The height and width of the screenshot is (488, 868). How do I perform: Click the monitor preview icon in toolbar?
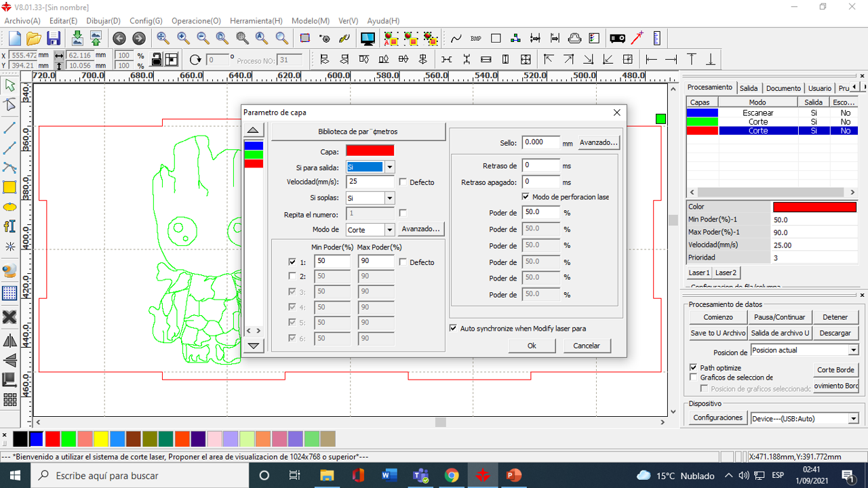point(368,39)
